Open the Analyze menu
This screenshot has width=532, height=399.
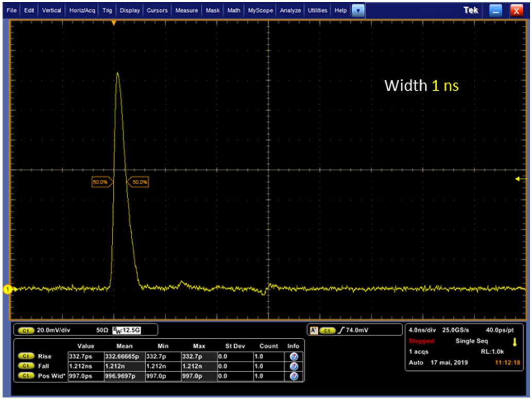(x=290, y=10)
